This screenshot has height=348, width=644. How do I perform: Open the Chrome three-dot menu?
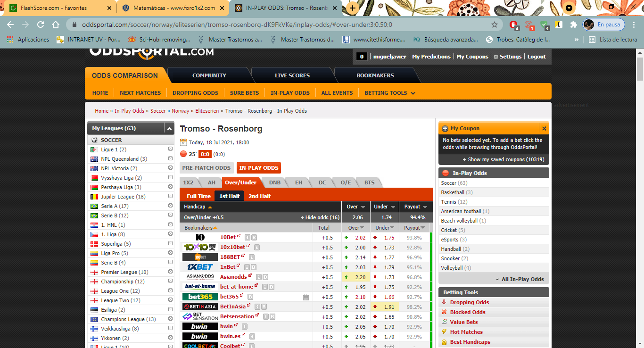pos(633,25)
